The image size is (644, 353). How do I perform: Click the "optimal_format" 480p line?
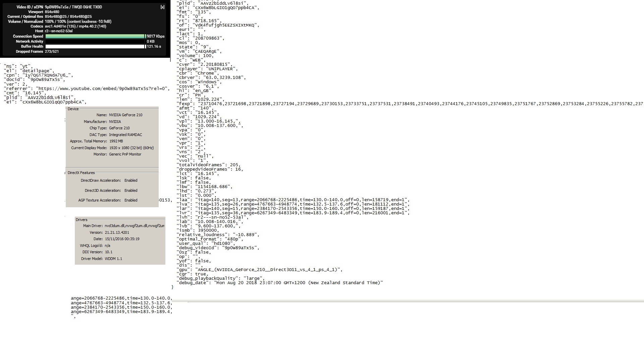(x=209, y=239)
